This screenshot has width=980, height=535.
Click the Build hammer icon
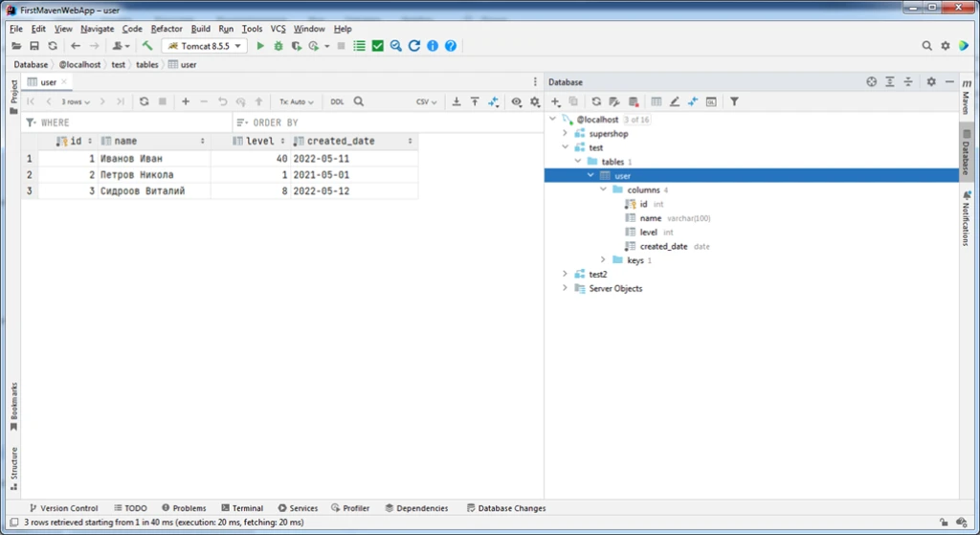coord(147,46)
